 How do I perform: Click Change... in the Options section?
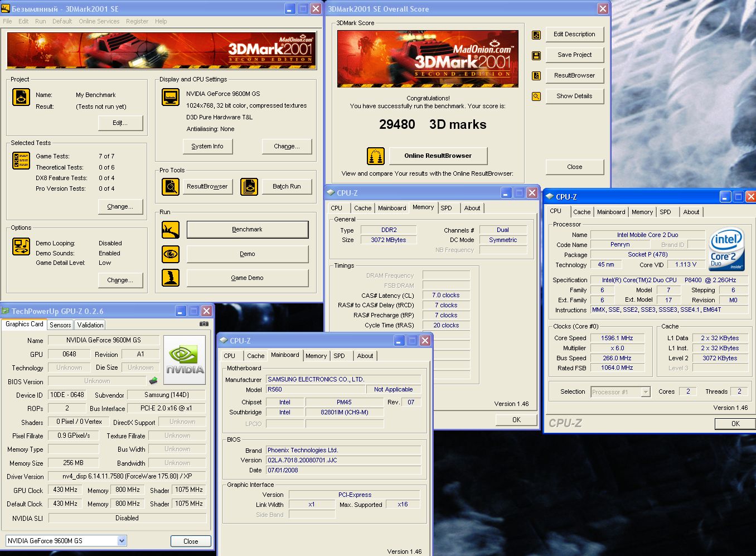pos(120,280)
